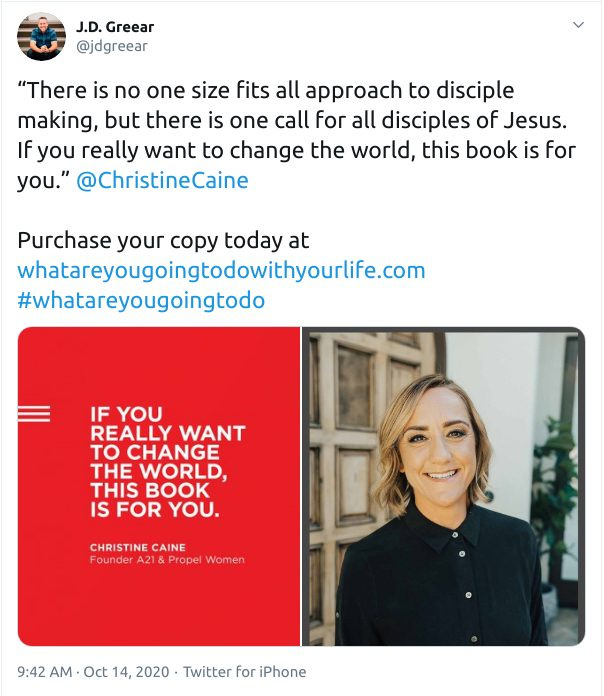The image size is (604, 696).
Task: Click the J.D. Greear display name
Action: (115, 27)
